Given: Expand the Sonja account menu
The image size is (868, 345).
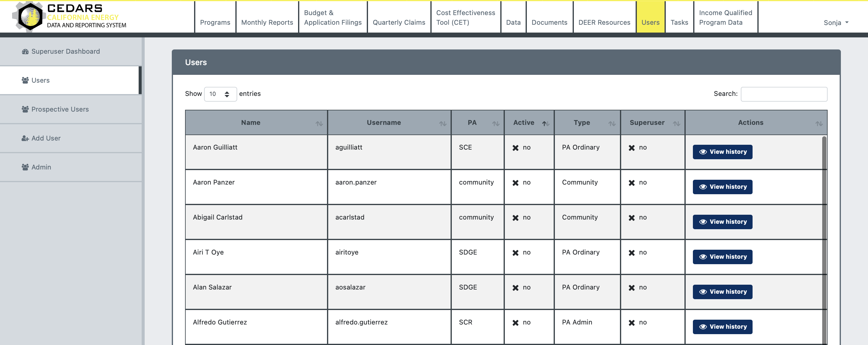Looking at the screenshot, I should (x=836, y=23).
